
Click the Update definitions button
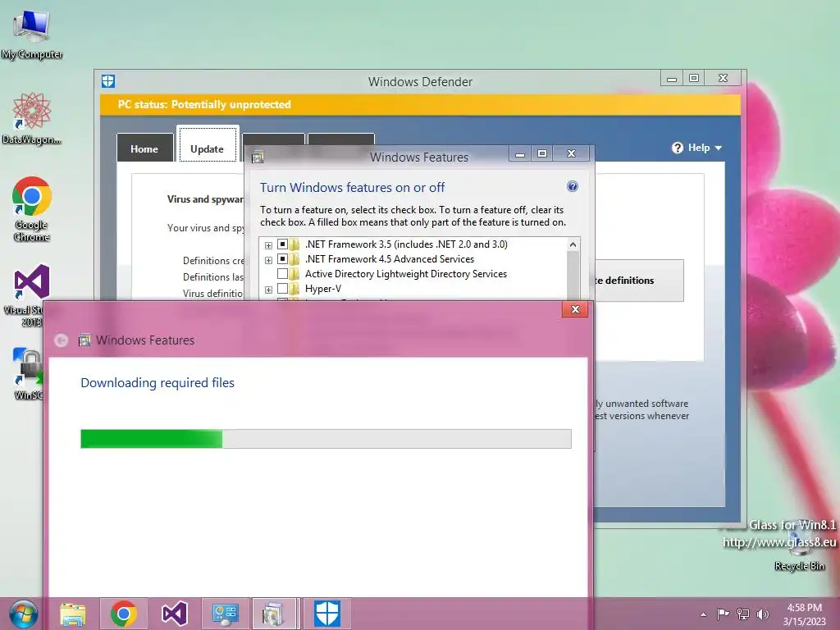click(x=638, y=281)
